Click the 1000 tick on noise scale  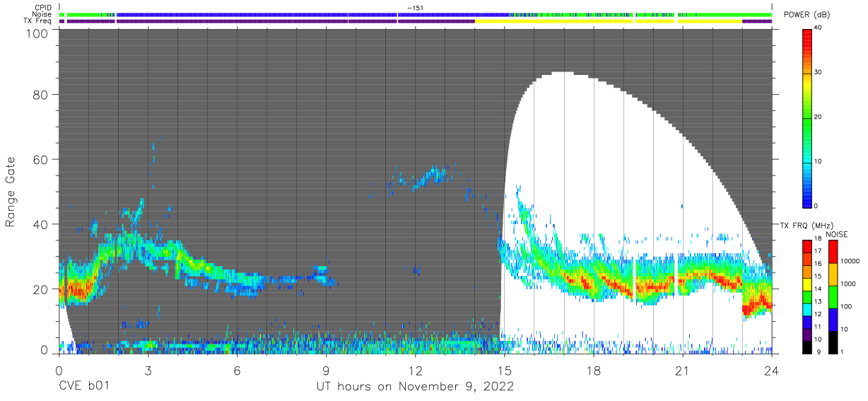point(849,284)
